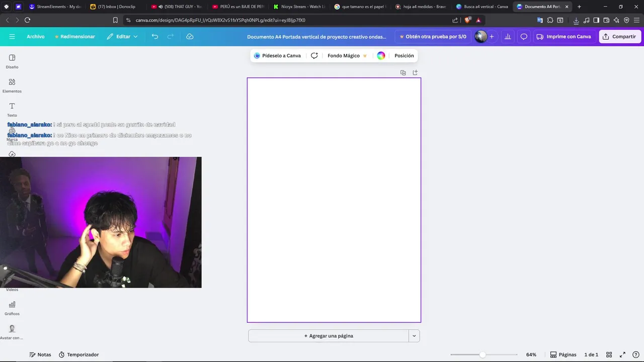Open Brave Rewards triangle icon

(x=478, y=20)
